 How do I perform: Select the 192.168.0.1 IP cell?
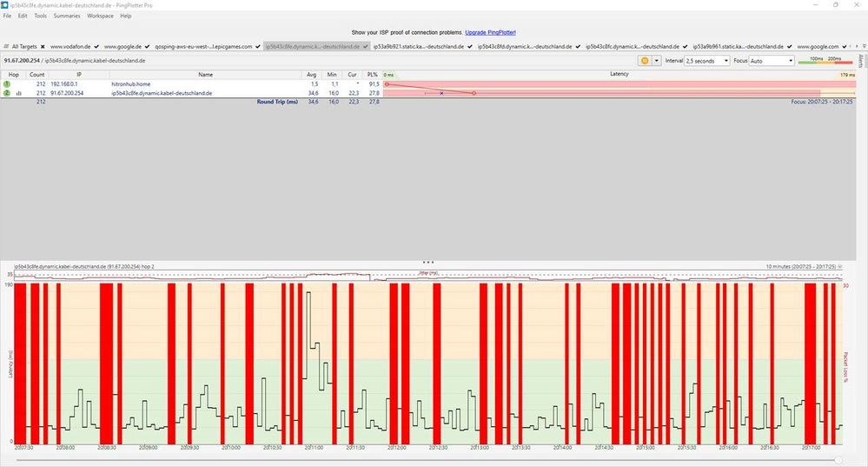tap(64, 84)
